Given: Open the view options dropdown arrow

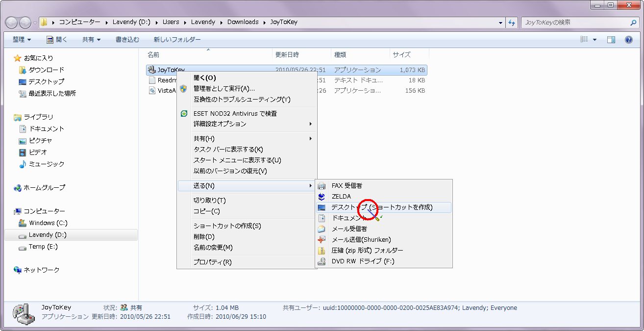Looking at the screenshot, I should (595, 40).
